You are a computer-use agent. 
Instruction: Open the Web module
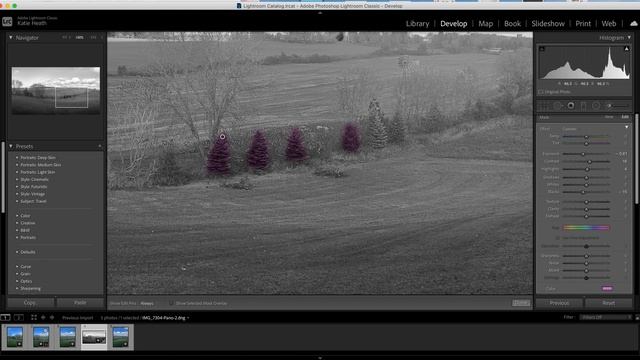click(x=609, y=24)
